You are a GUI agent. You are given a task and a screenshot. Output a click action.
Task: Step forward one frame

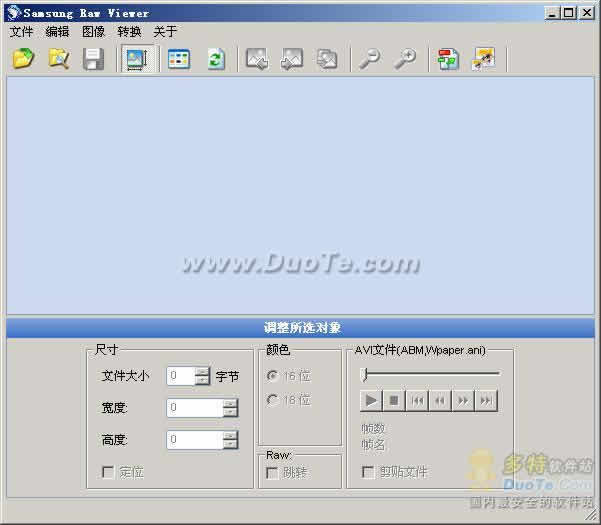pyautogui.click(x=463, y=401)
